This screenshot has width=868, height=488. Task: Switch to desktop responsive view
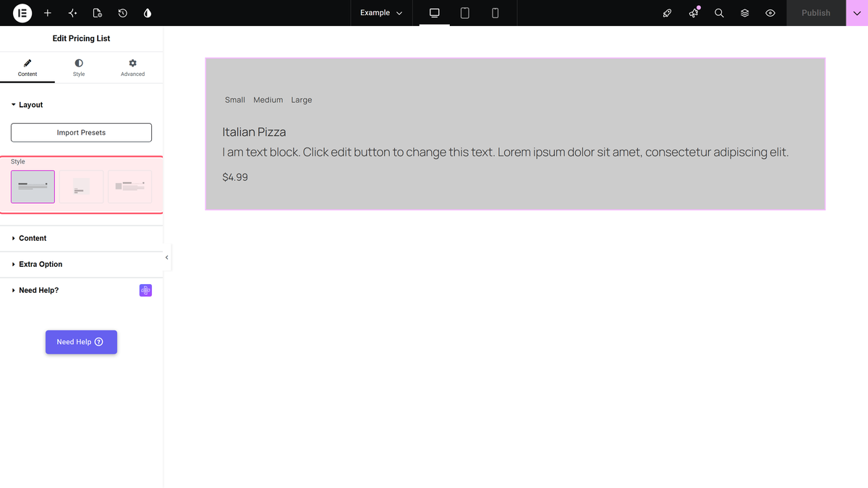point(435,13)
